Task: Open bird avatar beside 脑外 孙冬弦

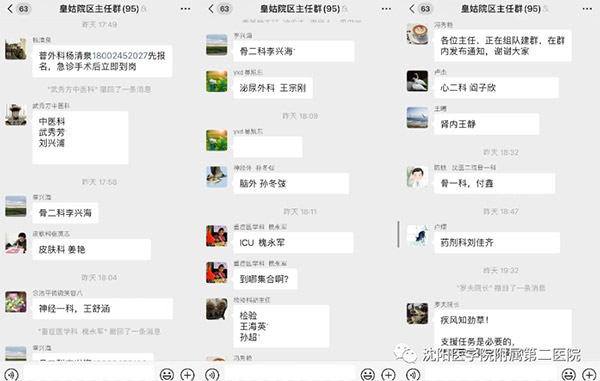Action: tap(217, 177)
